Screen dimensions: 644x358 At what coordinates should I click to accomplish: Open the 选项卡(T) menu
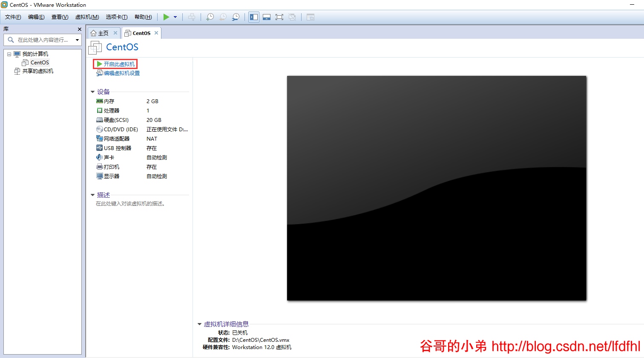click(x=117, y=17)
